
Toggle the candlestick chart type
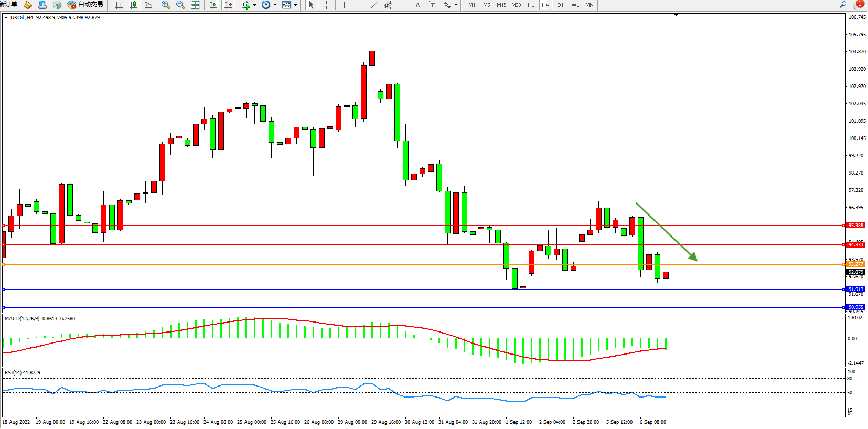click(134, 5)
